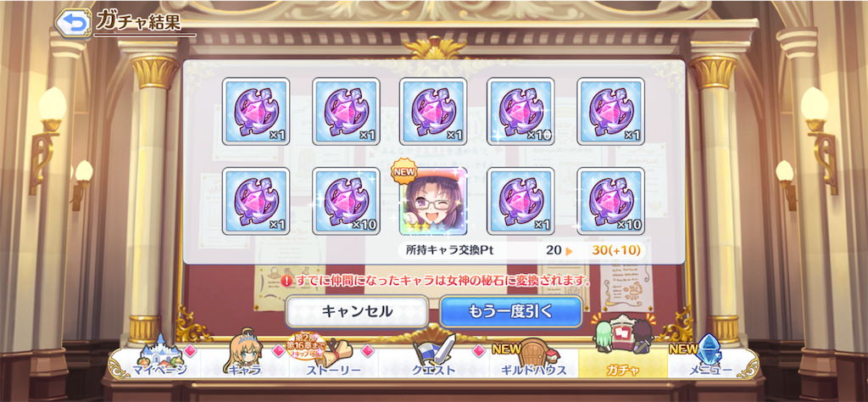Go back using the blue return arrow
Screen dimensions: 868x402
73,22
